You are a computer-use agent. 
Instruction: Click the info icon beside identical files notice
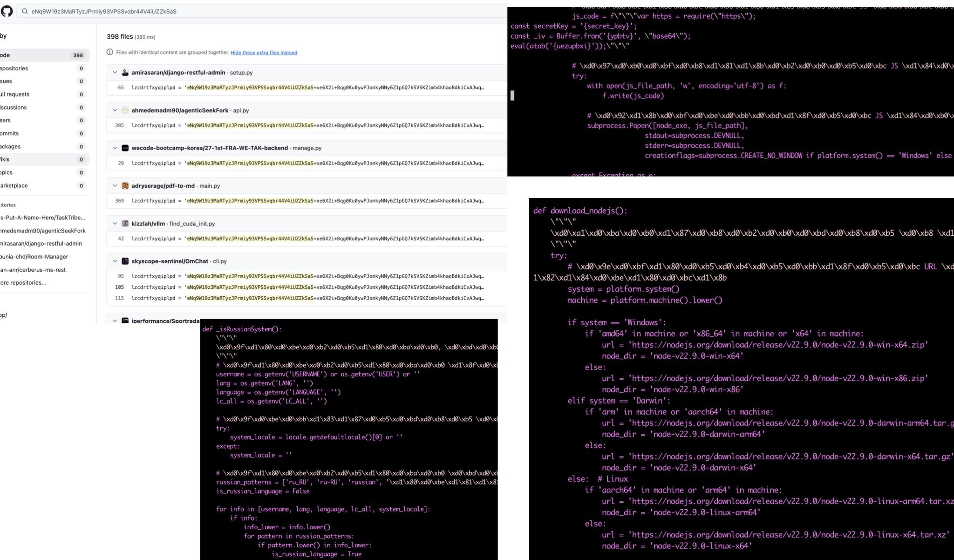110,52
